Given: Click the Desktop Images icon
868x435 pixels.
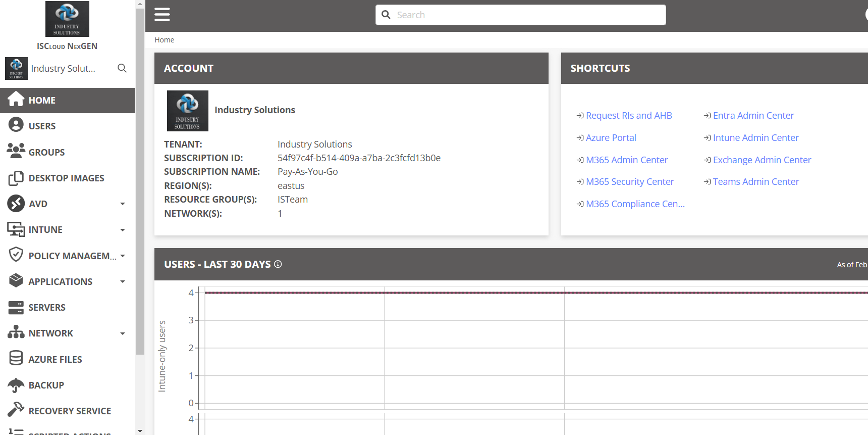Looking at the screenshot, I should 16,178.
